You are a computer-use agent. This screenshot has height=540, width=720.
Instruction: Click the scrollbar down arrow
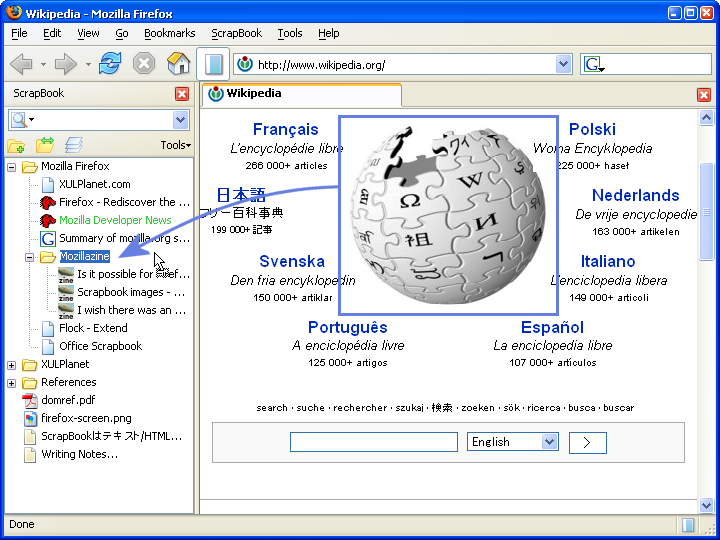pos(706,506)
